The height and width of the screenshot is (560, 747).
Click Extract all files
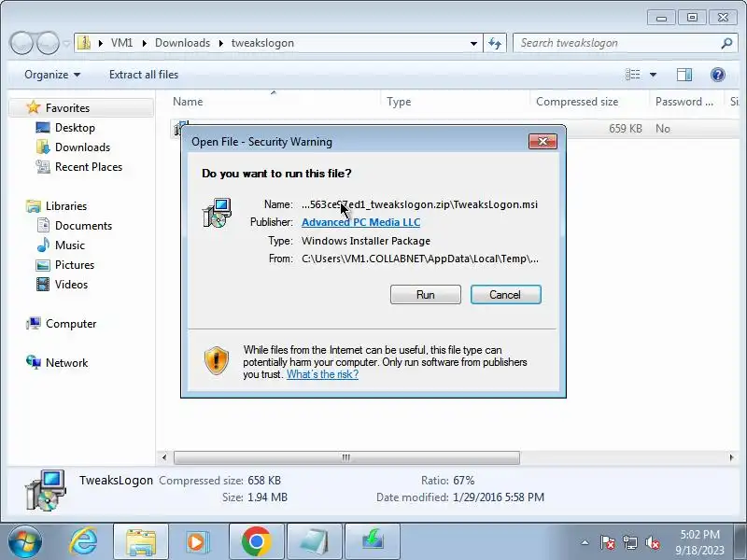(x=144, y=75)
